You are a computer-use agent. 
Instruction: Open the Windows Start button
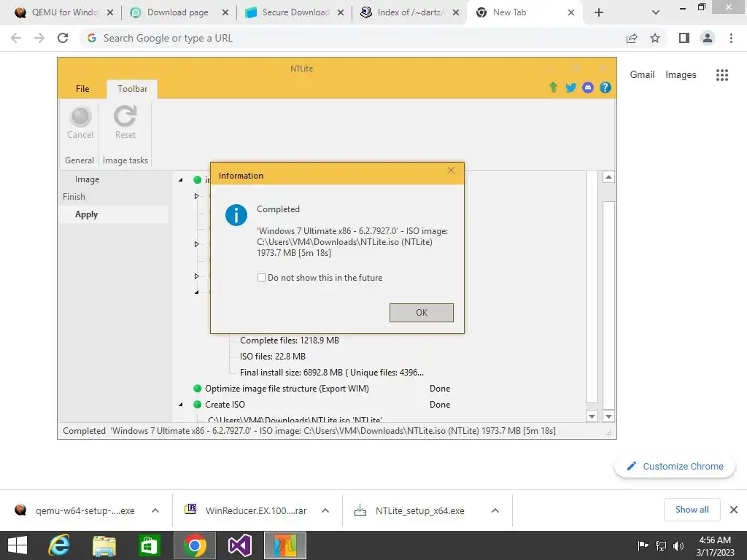[x=18, y=545]
